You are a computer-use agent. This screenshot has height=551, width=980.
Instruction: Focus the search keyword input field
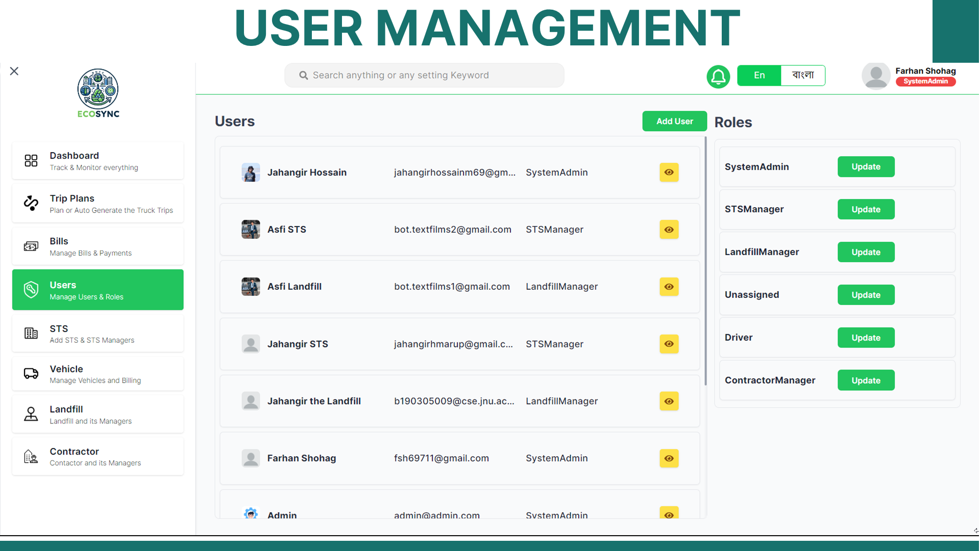pyautogui.click(x=425, y=76)
